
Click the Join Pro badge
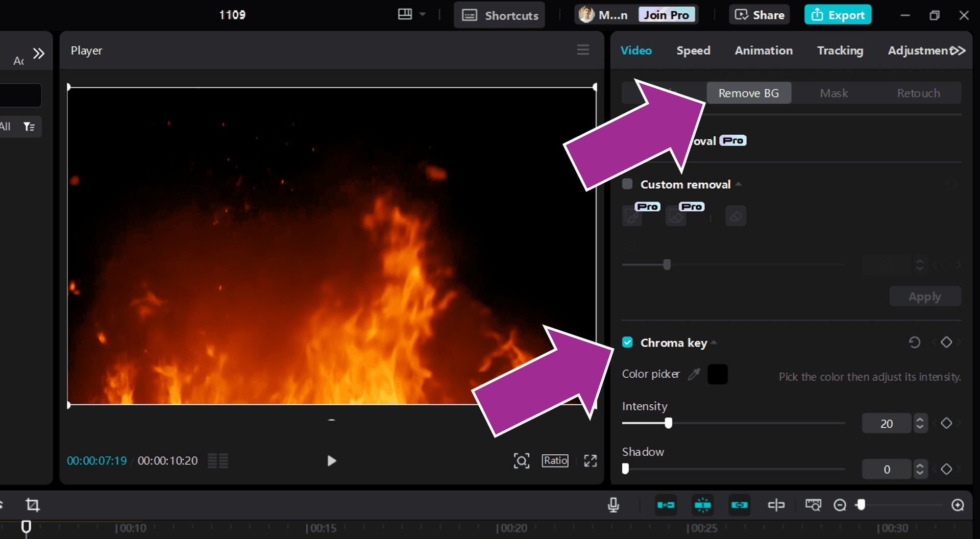click(x=666, y=15)
